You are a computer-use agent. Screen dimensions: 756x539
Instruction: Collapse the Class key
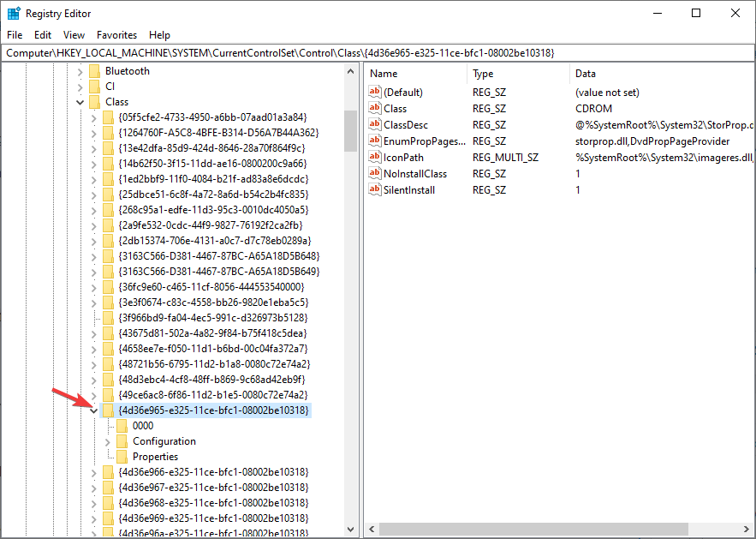tap(80, 102)
